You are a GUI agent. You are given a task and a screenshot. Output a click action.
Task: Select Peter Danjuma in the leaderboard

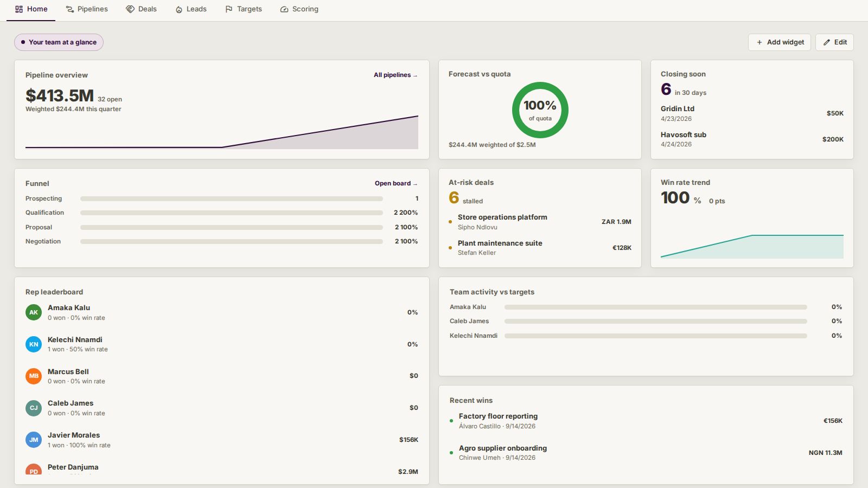coord(222,470)
